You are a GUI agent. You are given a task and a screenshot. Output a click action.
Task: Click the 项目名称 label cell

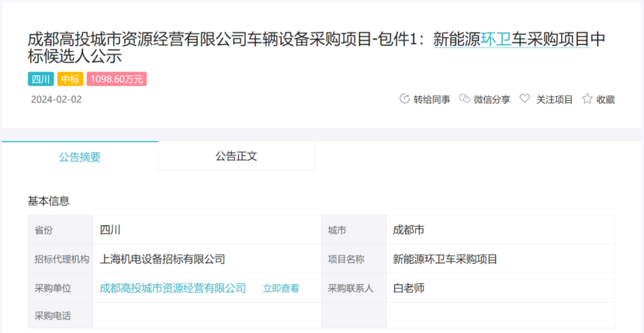tap(354, 259)
